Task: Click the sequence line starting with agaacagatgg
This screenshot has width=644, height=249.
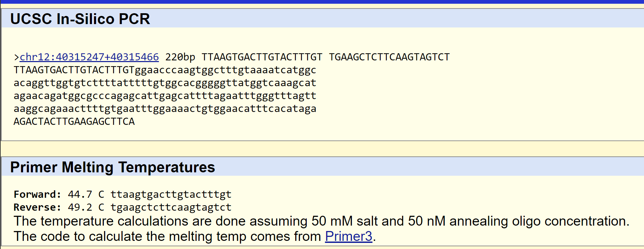Action: 165,96
